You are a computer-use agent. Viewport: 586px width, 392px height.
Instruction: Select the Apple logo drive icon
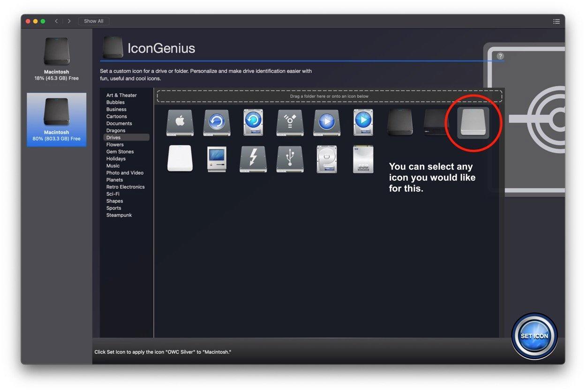tap(180, 122)
